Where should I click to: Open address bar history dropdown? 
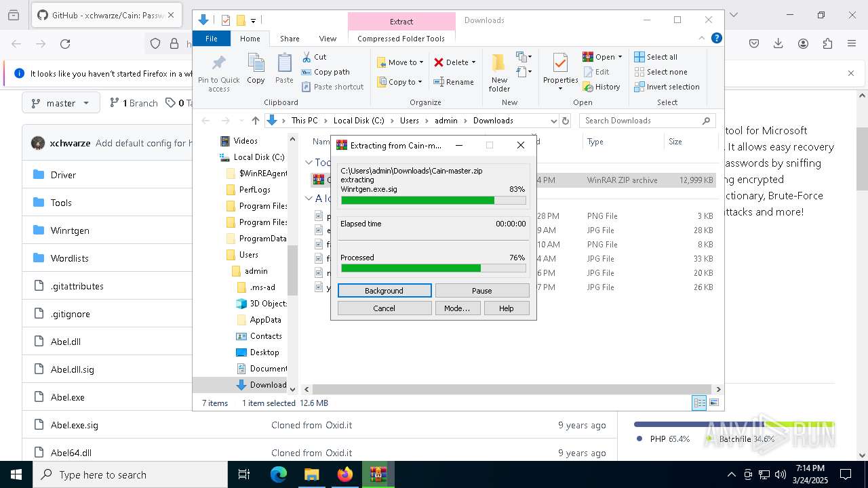pos(554,121)
